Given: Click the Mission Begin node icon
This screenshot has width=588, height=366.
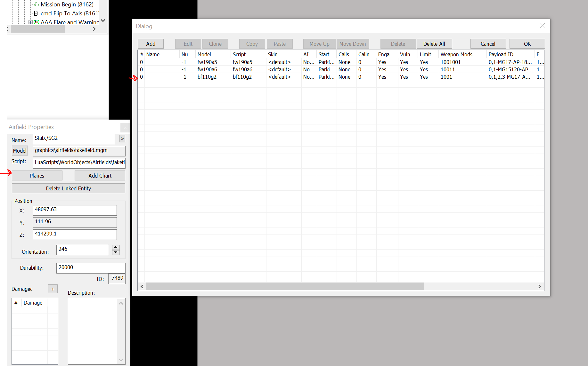Looking at the screenshot, I should point(36,4).
